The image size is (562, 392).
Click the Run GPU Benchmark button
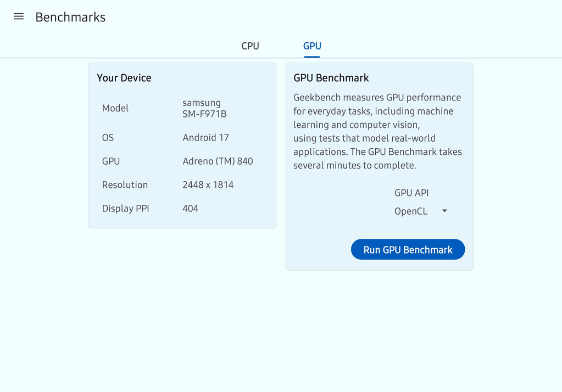pyautogui.click(x=408, y=249)
